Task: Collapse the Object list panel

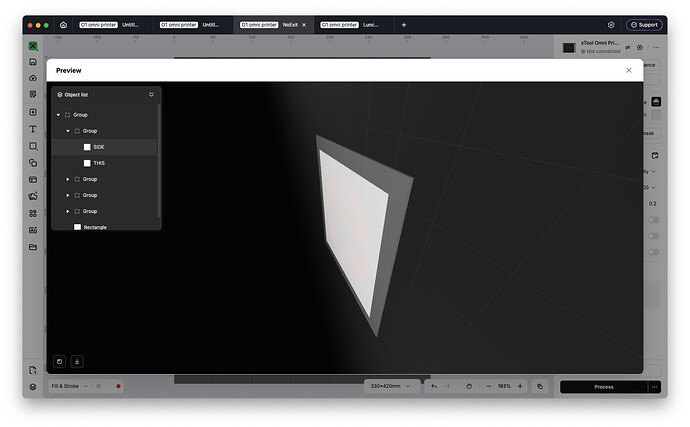Action: [151, 95]
